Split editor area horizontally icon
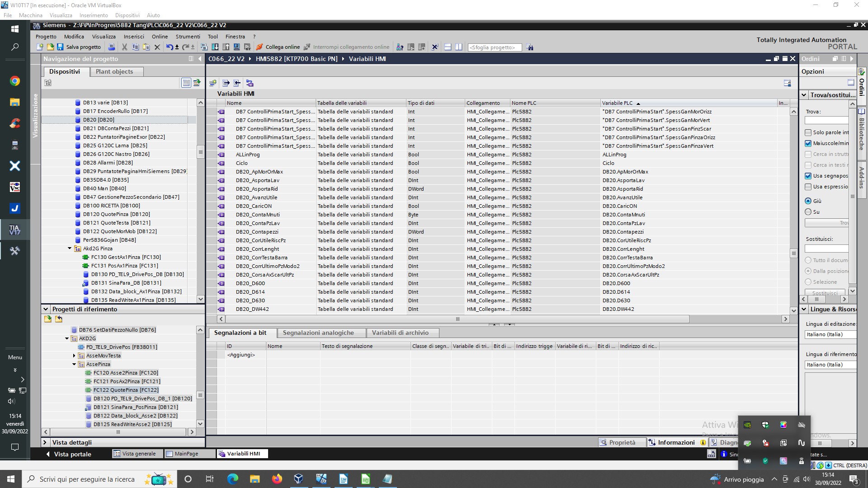868x488 pixels. point(448,47)
